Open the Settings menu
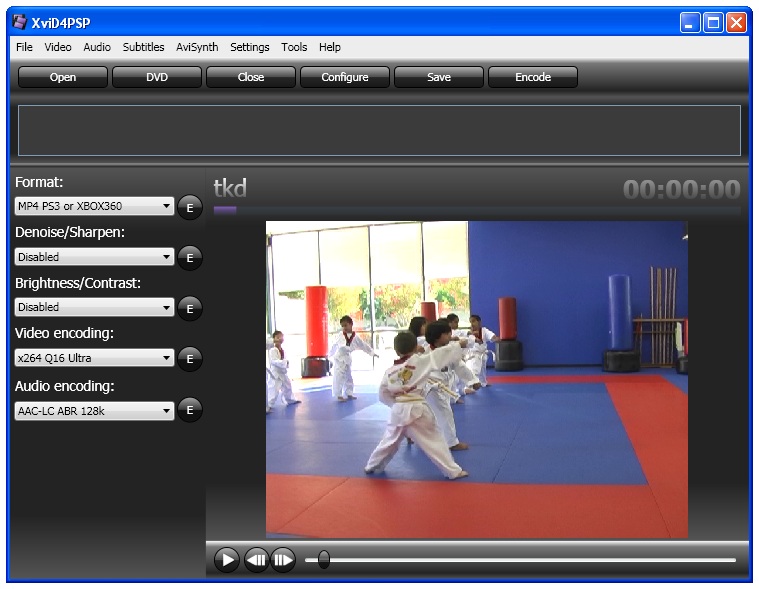The image size is (759, 589). coord(250,47)
